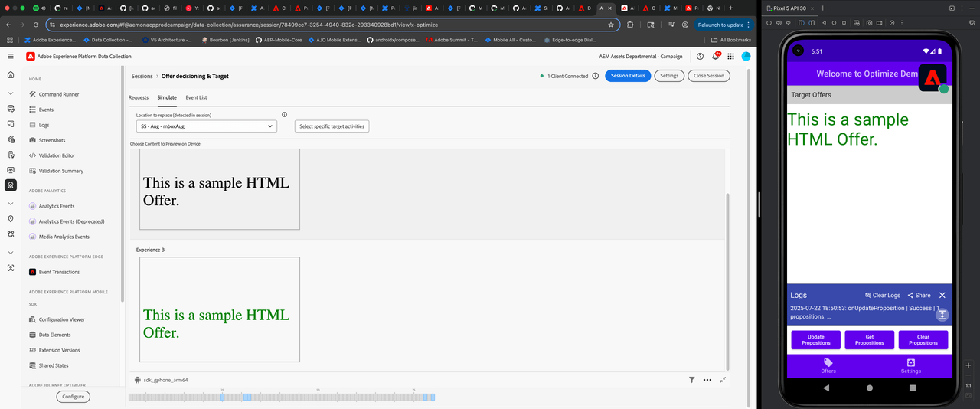980x409 pixels.
Task: Close the Logs panel on the phone
Action: coord(942,295)
